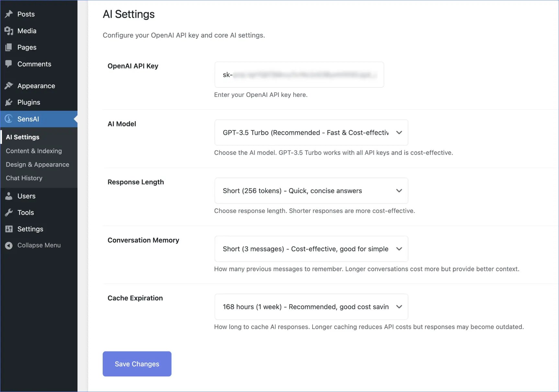Click the SensAI logo icon
The width and height of the screenshot is (559, 392).
point(9,119)
